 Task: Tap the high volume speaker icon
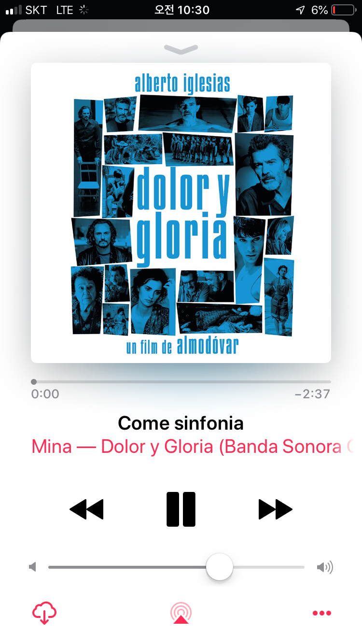tap(325, 567)
